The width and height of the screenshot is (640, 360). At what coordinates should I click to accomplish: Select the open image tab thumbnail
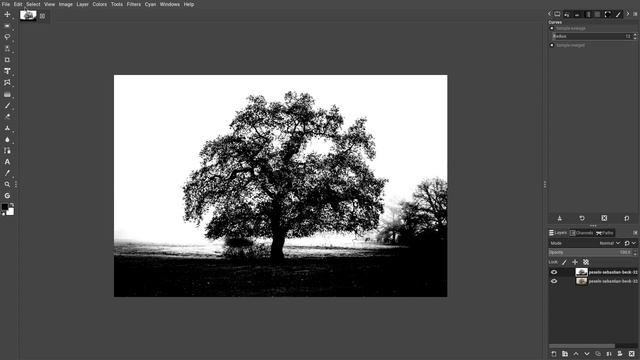pyautogui.click(x=28, y=16)
